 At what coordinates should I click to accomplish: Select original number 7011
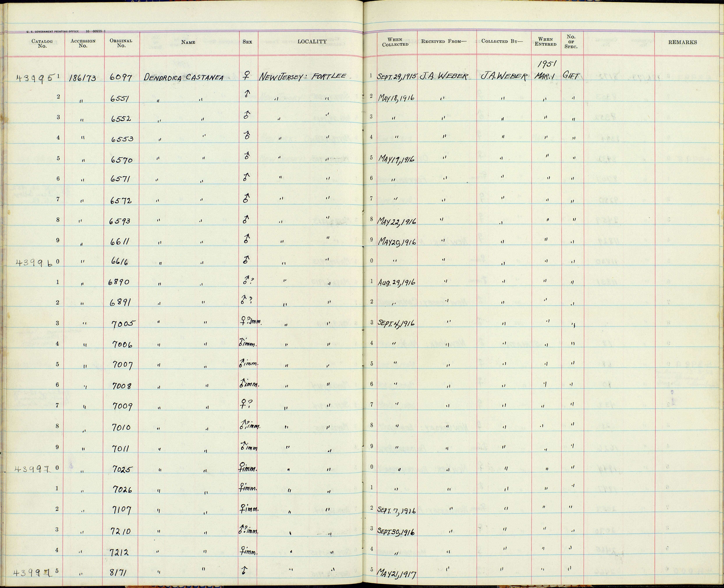[121, 449]
